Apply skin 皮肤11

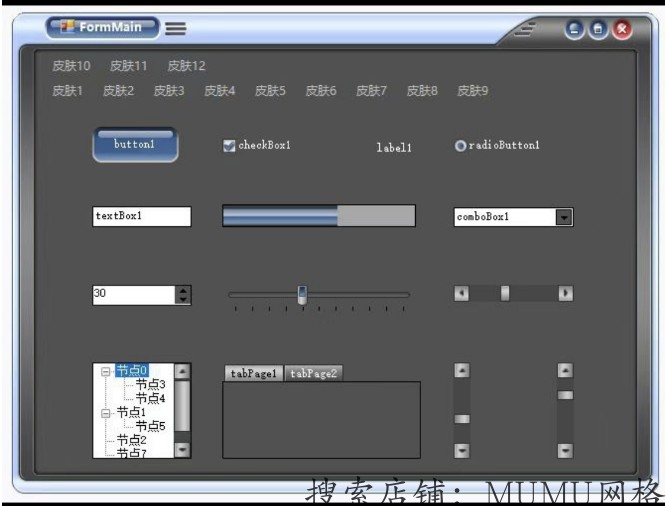pos(129,66)
